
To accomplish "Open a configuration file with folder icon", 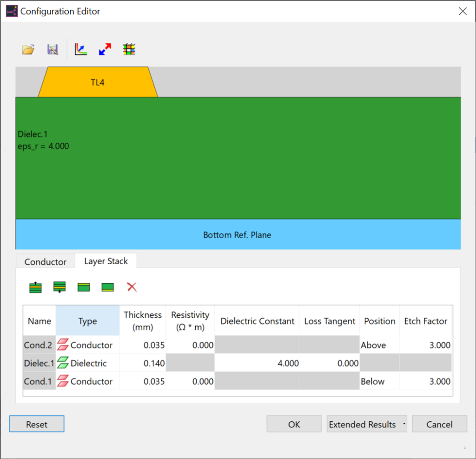I will pos(28,49).
